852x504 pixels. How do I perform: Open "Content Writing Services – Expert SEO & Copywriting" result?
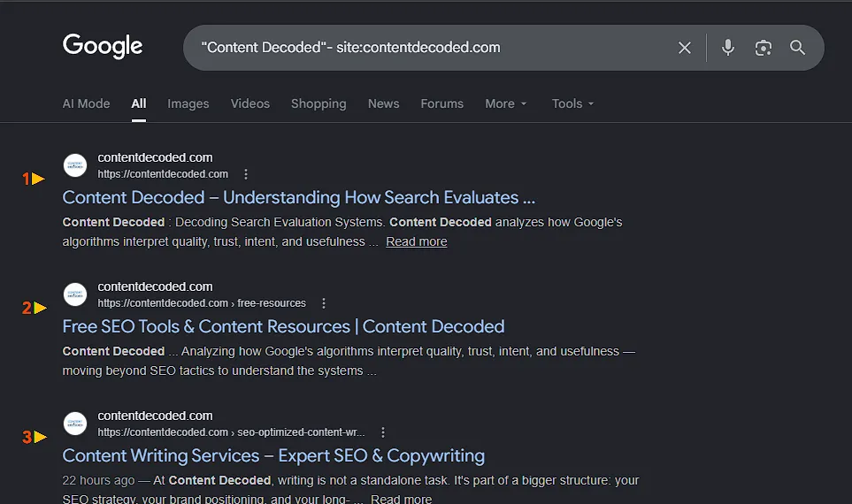click(273, 455)
